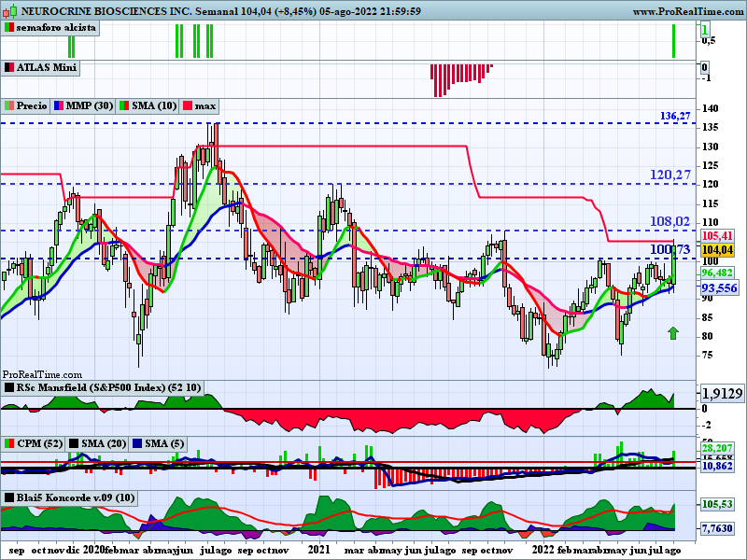
Task: Click the red ATLAS Mini histogram bars
Action: tap(461, 79)
